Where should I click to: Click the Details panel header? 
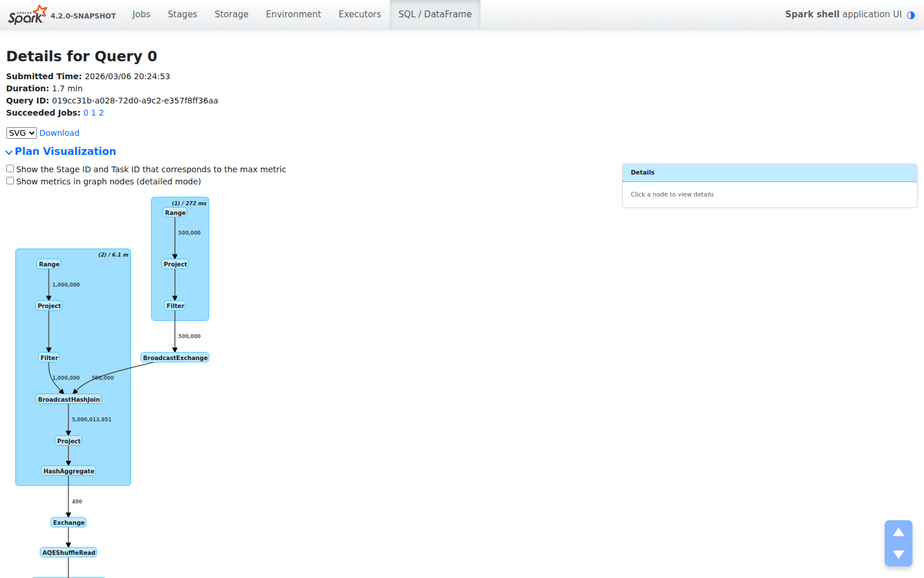[642, 172]
